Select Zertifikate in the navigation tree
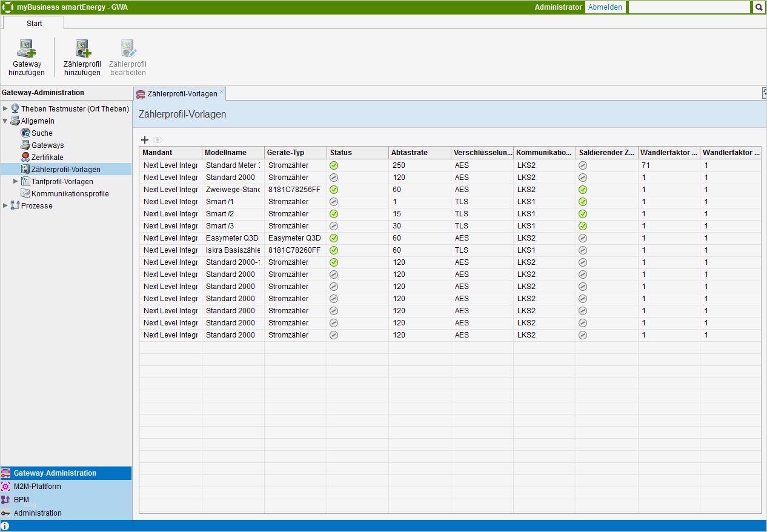This screenshot has height=532, width=767. pyautogui.click(x=47, y=158)
